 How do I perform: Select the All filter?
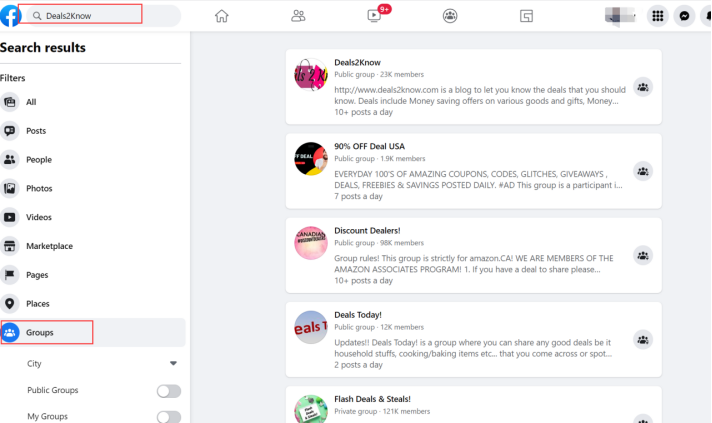93,102
